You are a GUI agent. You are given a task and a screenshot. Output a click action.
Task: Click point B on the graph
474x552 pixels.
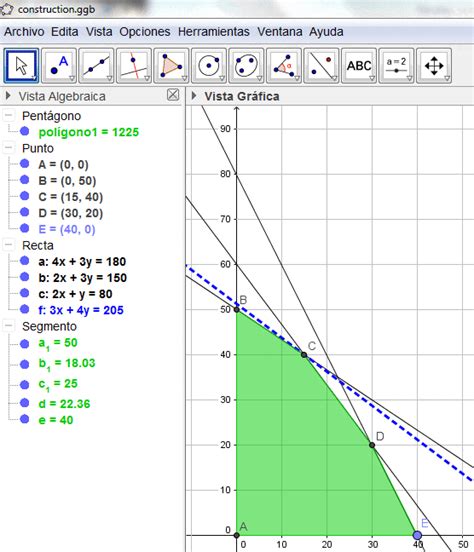tap(237, 309)
